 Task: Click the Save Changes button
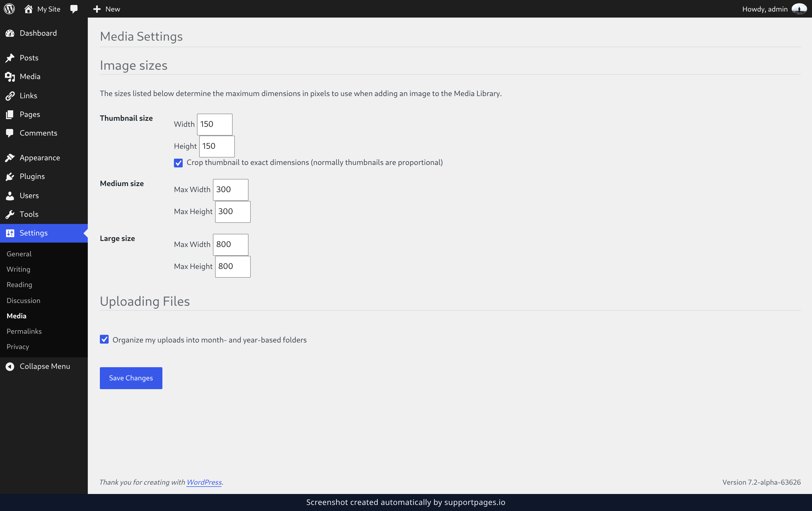131,378
